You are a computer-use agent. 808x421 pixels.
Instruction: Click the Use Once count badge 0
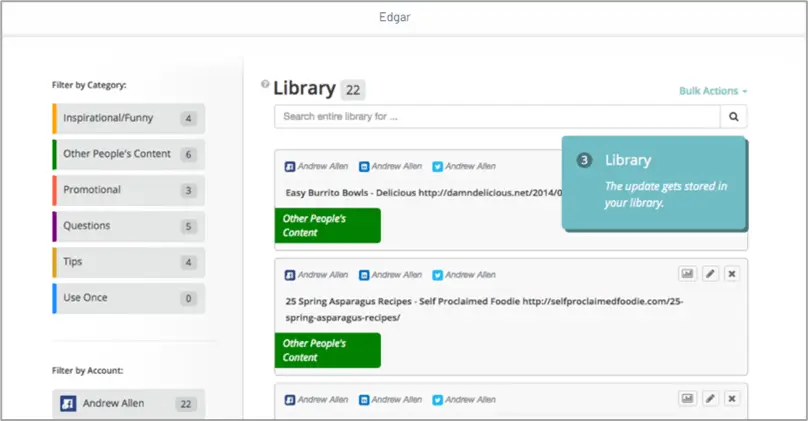[x=188, y=298]
